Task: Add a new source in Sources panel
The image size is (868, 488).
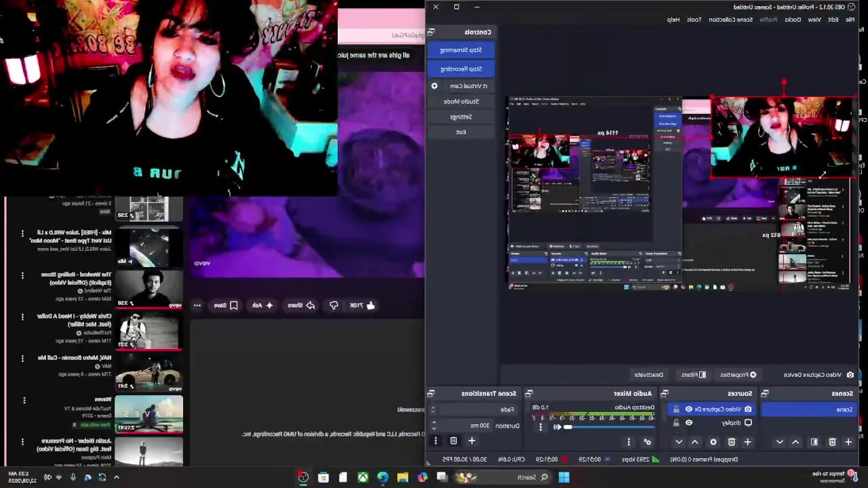Action: point(747,442)
